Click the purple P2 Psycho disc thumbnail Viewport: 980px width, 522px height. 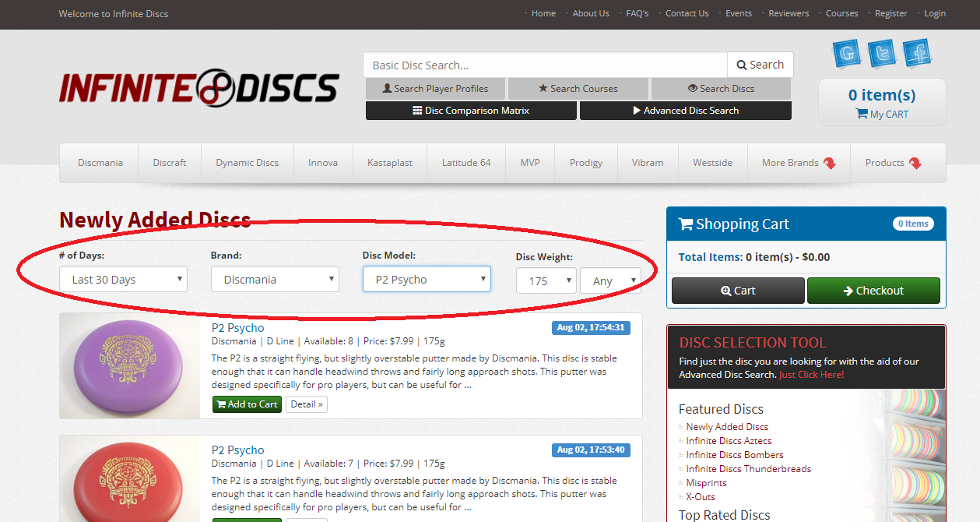[x=130, y=365]
